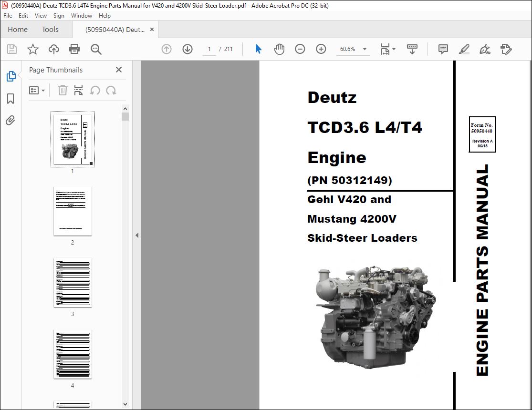
Task: Click the scrolling mode keyboard icon
Action: [x=412, y=49]
